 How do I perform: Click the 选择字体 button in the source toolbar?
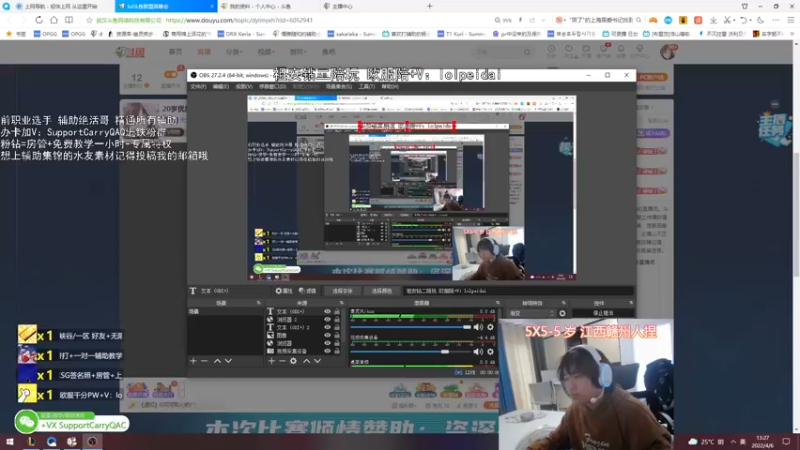342,291
